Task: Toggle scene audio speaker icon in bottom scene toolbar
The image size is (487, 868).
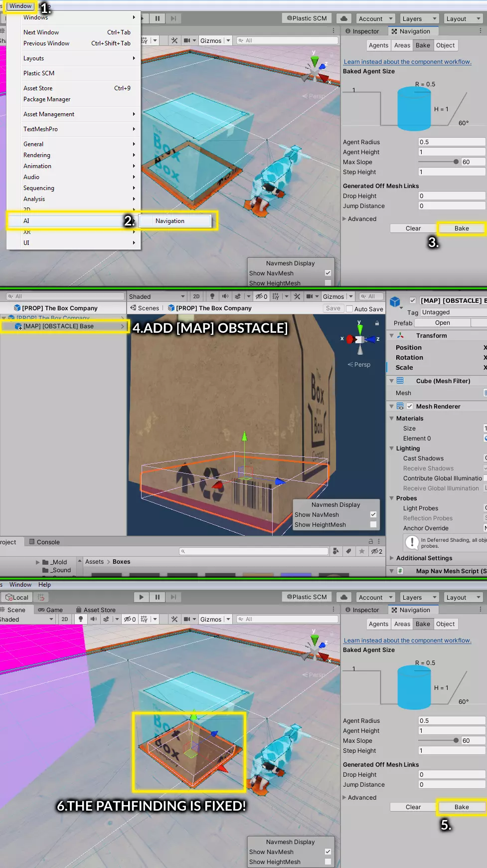Action: point(93,619)
